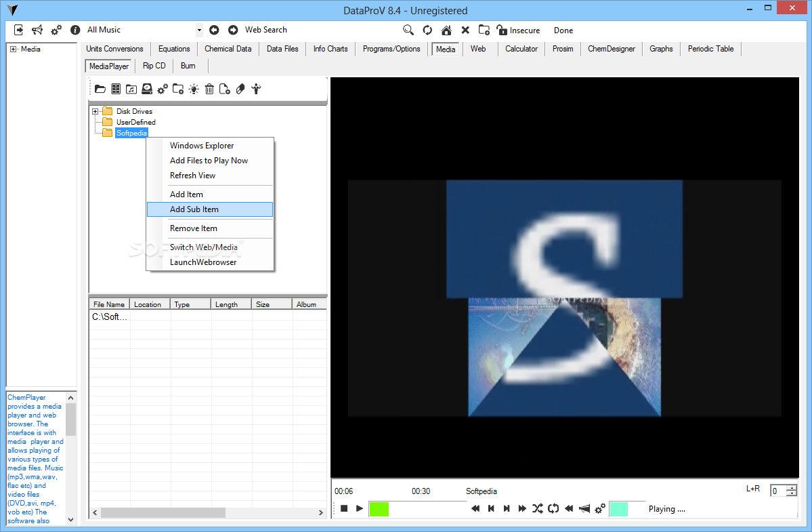This screenshot has width=812, height=532.
Task: Choose Add Item in context menu
Action: pyautogui.click(x=210, y=195)
